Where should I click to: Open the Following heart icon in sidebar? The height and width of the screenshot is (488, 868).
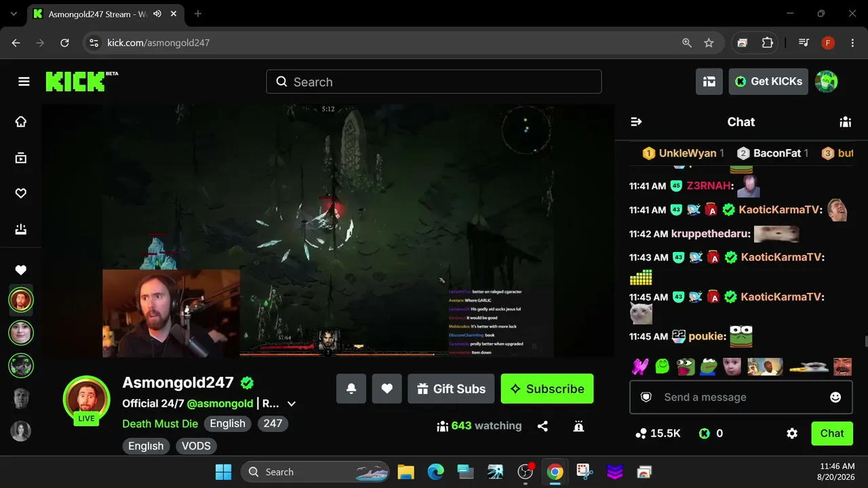click(x=21, y=194)
